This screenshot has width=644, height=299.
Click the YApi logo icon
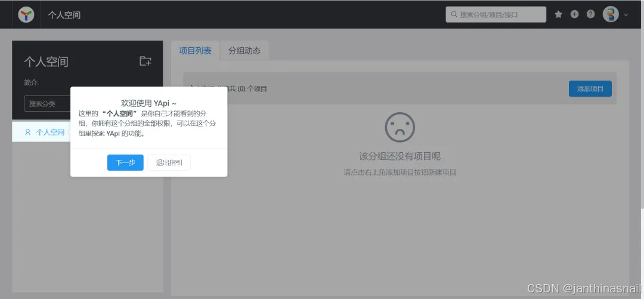click(x=26, y=15)
